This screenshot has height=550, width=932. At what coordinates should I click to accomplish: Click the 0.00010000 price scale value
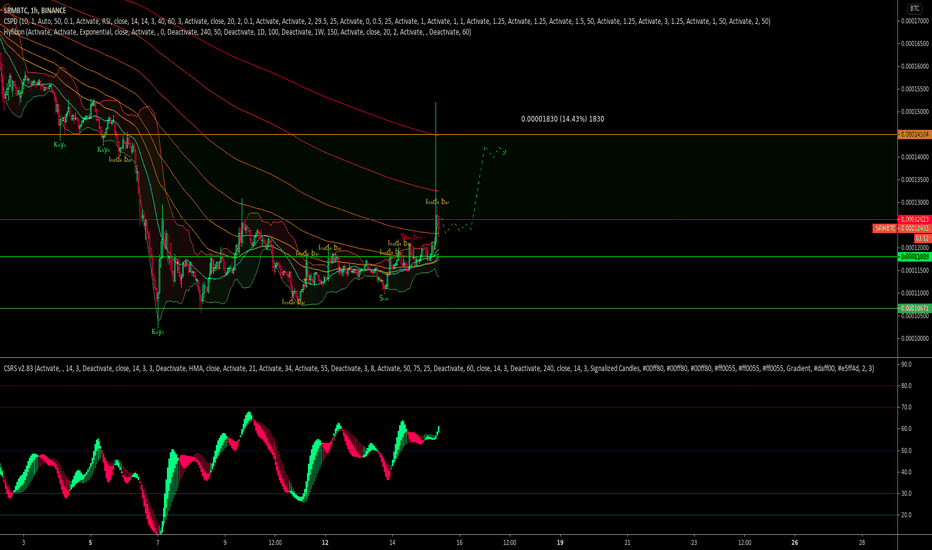tap(915, 338)
